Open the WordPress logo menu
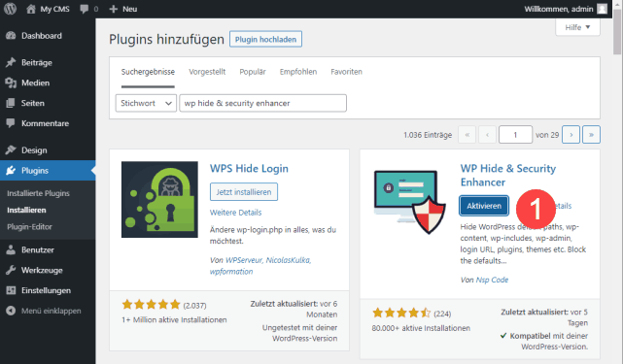Screen dimensions: 623x364 (x=11, y=9)
